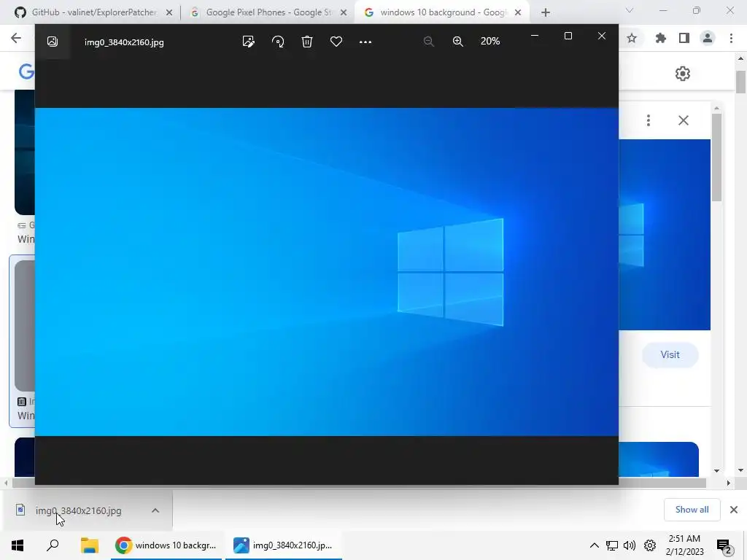The image size is (747, 560).
Task: Rotate the image with the rotate icon
Action: click(278, 42)
